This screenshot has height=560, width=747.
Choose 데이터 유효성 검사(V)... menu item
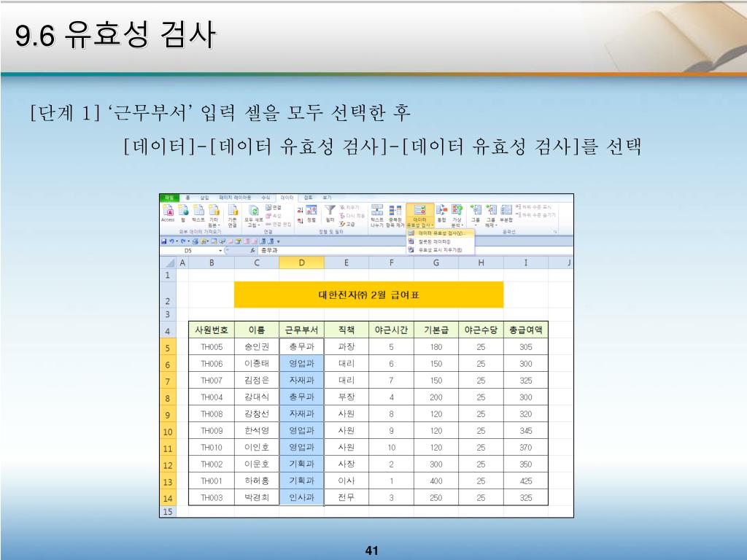[x=441, y=233]
